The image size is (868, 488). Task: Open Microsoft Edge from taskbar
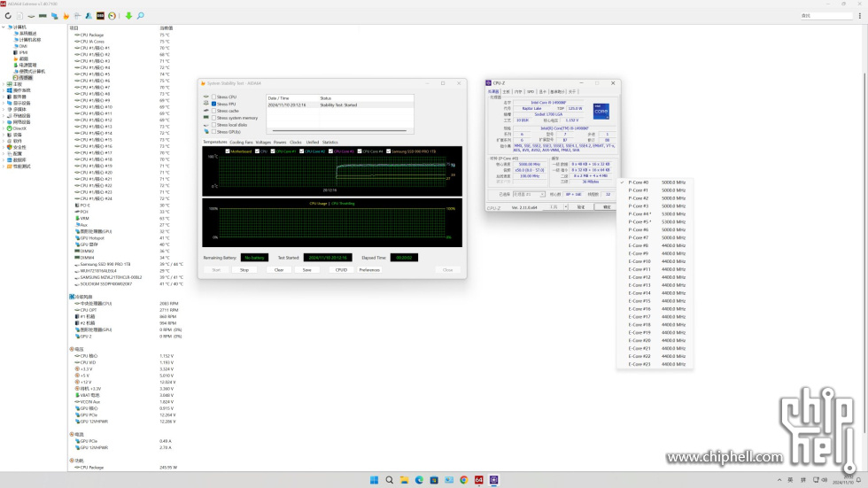click(x=419, y=480)
